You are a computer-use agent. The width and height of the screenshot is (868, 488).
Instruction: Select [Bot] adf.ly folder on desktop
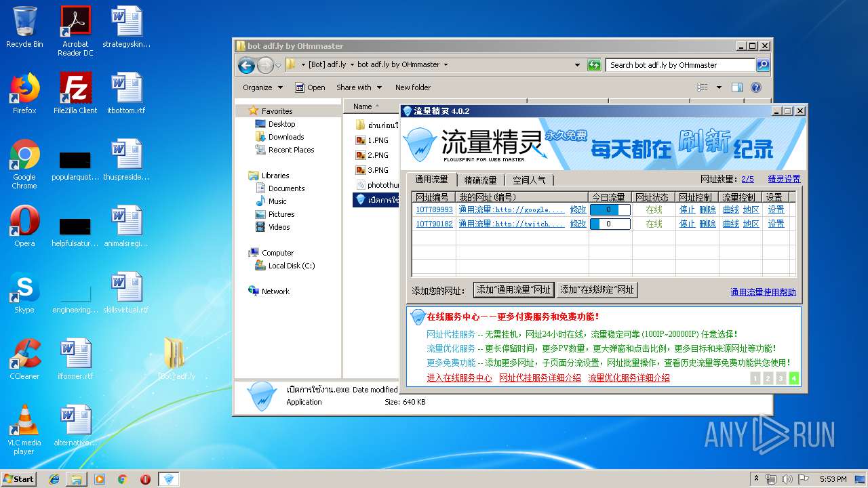176,359
